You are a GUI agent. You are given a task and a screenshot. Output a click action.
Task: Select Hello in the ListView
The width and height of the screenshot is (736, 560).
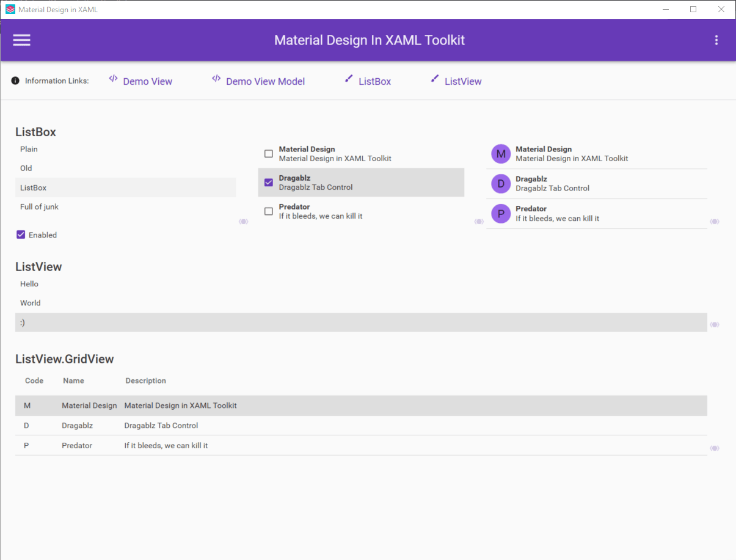(x=361, y=284)
